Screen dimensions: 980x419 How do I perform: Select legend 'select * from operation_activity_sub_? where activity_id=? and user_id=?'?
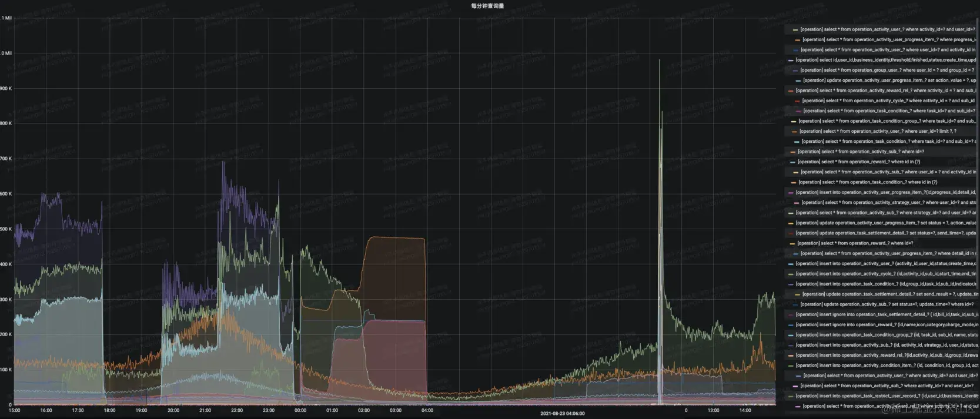(888, 386)
